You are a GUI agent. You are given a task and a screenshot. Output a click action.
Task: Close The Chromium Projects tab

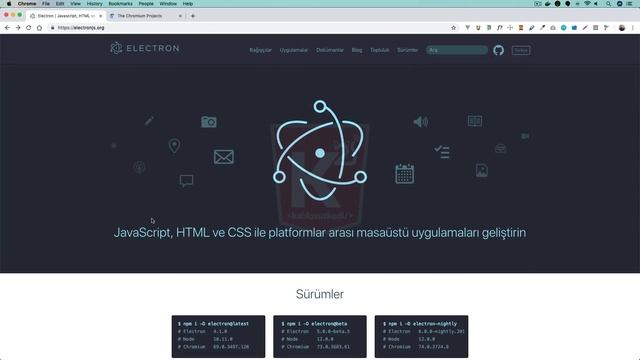pyautogui.click(x=180, y=16)
